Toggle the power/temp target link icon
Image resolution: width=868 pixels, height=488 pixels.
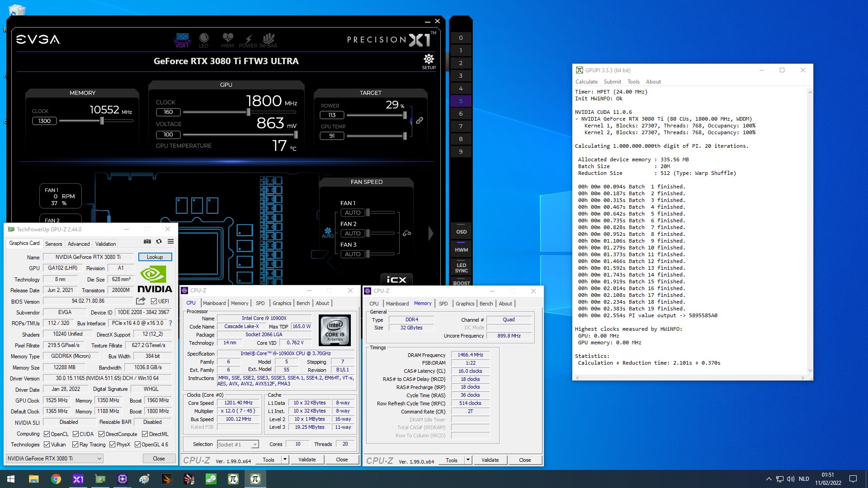click(x=420, y=121)
